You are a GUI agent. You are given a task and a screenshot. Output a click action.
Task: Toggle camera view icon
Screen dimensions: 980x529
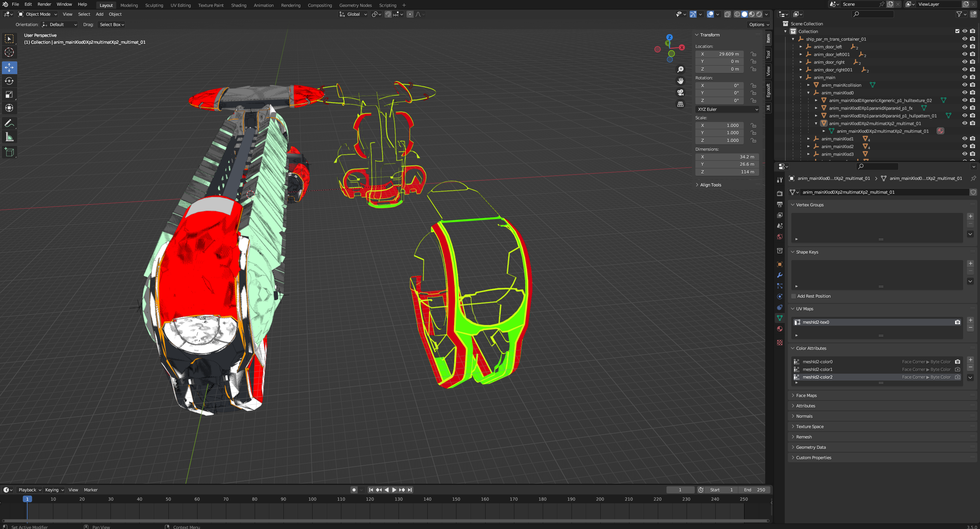pyautogui.click(x=680, y=92)
